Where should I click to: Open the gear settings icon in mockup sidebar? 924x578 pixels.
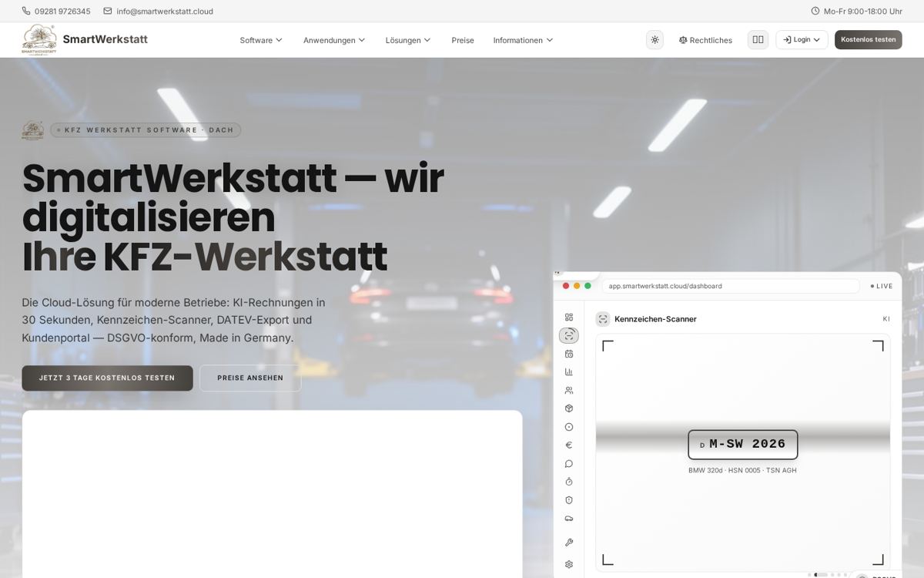tap(569, 564)
